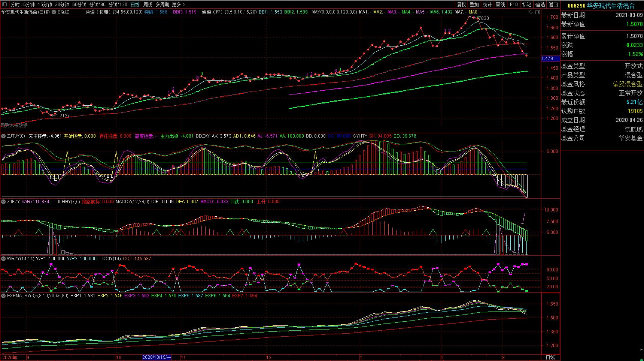Click the diamond marker icon in chart header

pos(531,12)
